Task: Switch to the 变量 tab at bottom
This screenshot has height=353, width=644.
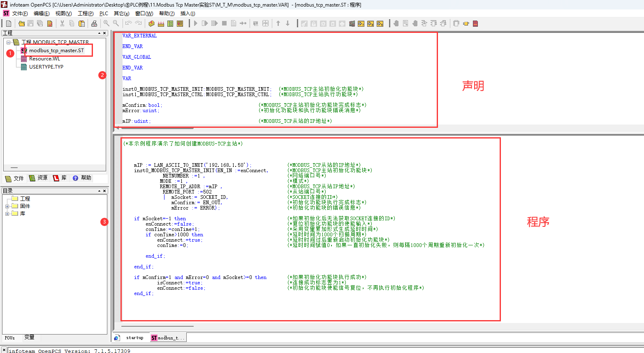Action: click(x=29, y=337)
